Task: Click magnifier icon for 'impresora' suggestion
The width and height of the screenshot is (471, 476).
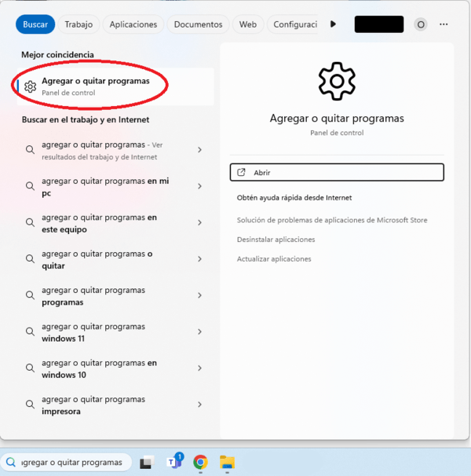Action: [x=30, y=405]
